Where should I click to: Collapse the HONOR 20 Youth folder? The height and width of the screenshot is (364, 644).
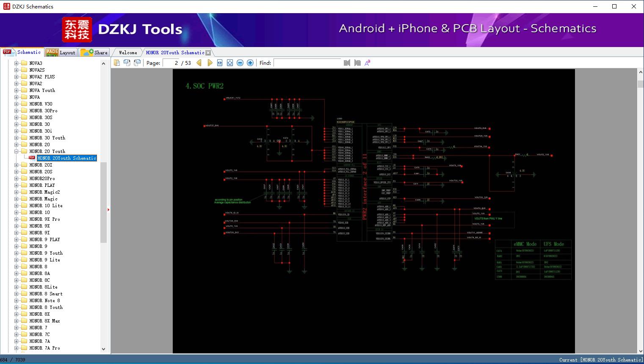click(x=17, y=151)
